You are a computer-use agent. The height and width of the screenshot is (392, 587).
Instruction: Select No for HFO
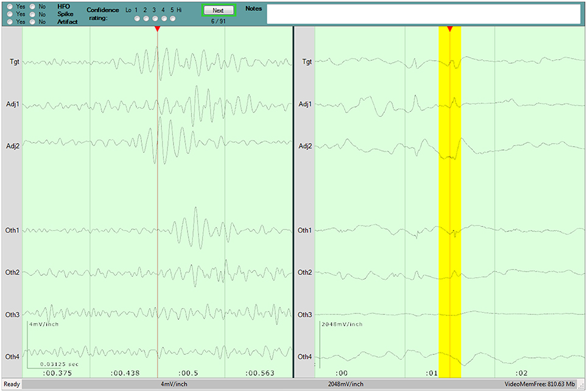click(x=32, y=7)
